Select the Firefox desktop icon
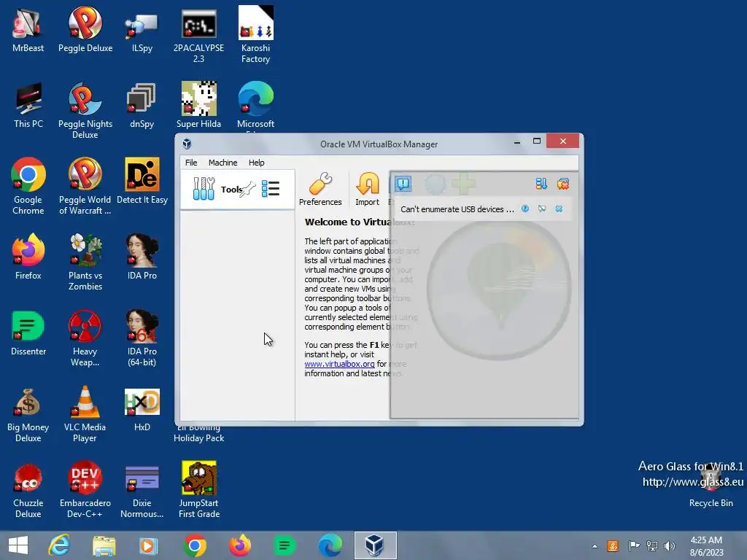This screenshot has height=560, width=747. 28,257
